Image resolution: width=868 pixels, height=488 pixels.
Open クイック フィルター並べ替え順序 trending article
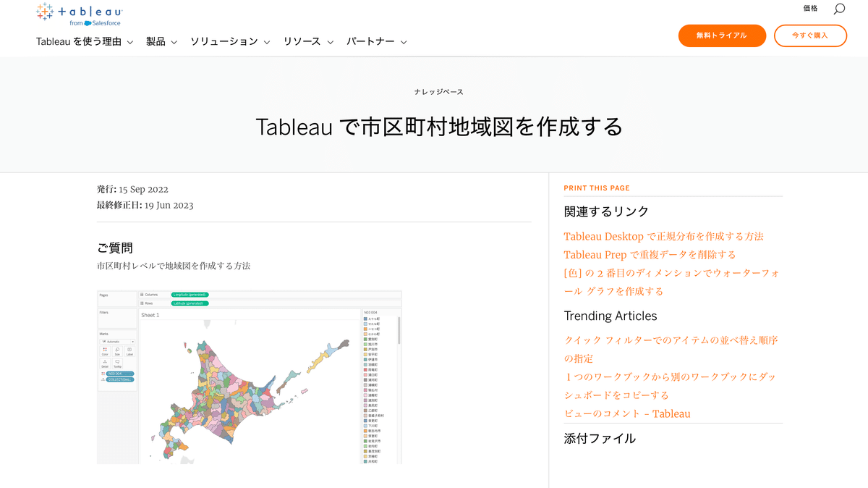pyautogui.click(x=671, y=349)
